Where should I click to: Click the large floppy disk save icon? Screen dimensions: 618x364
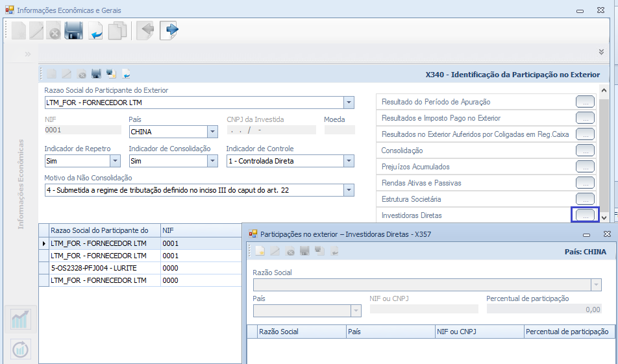tap(73, 31)
